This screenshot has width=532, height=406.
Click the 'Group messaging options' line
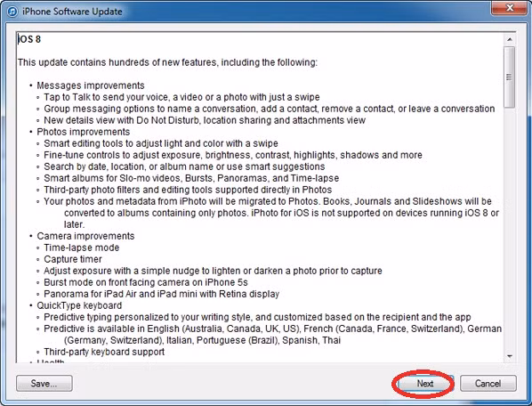coord(270,109)
